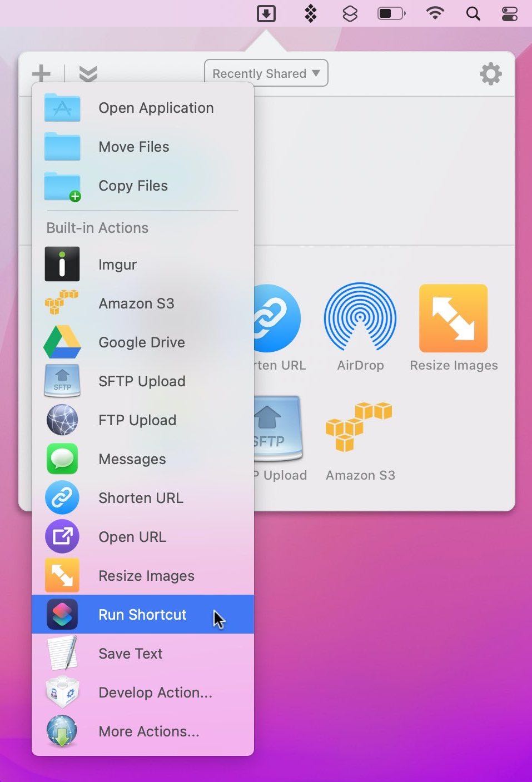Click the Resize Images action in the grid
Viewport: 532px width, 782px height.
tap(453, 318)
